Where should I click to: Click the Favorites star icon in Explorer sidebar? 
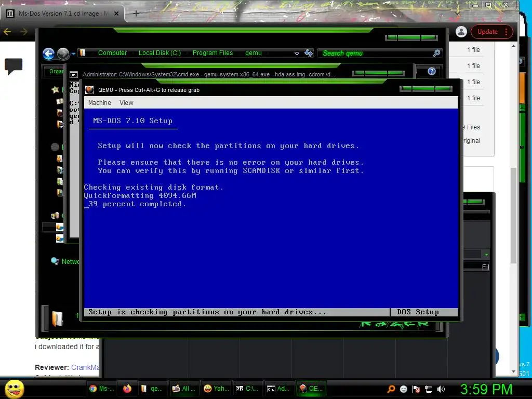coord(55,90)
